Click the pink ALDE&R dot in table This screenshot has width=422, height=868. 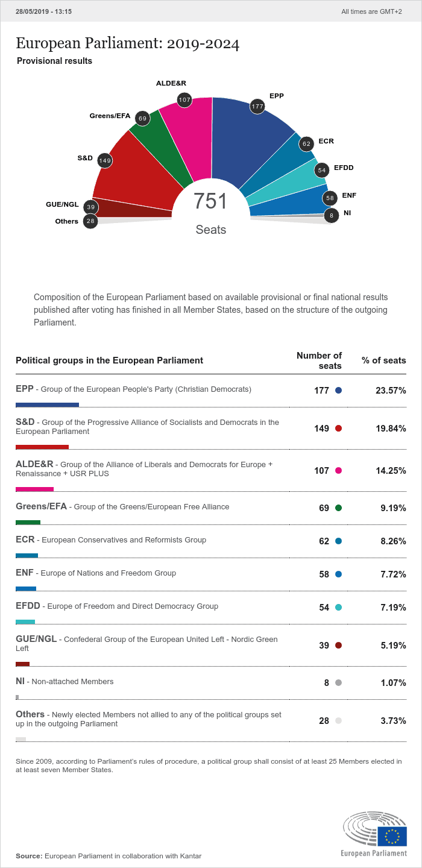pyautogui.click(x=338, y=471)
